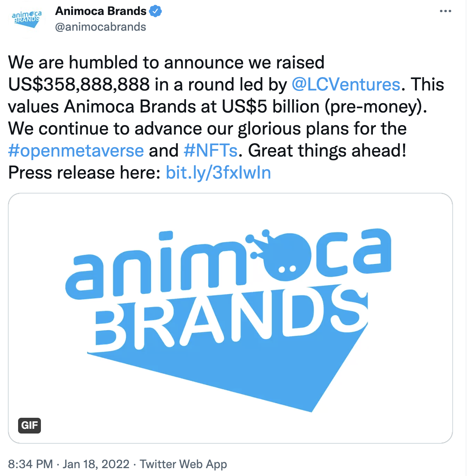Open the three-dot more options menu
The image size is (468, 476).
[x=445, y=11]
